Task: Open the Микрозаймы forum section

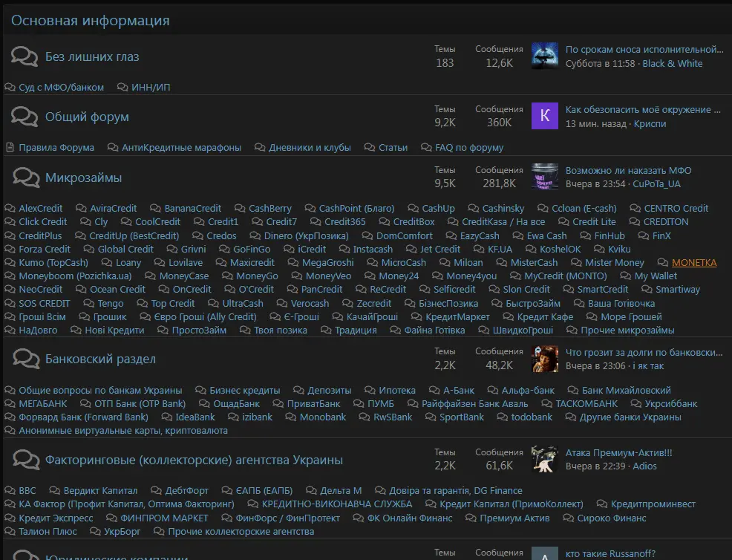Action: coord(83,178)
